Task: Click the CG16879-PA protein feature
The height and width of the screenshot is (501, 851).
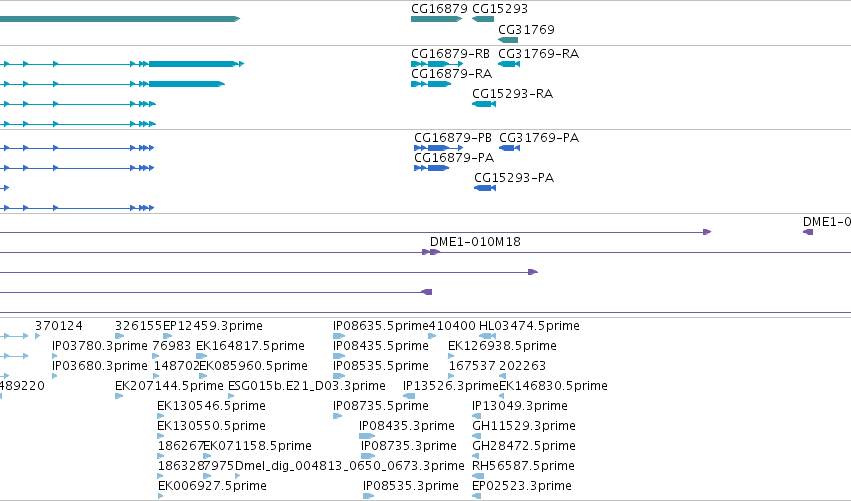Action: click(431, 168)
